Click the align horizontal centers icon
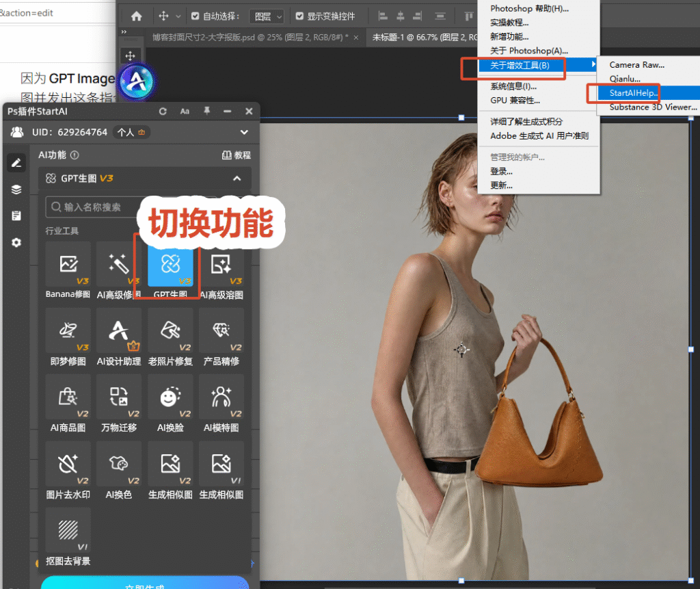Viewport: 700px width, 589px height. (401, 16)
